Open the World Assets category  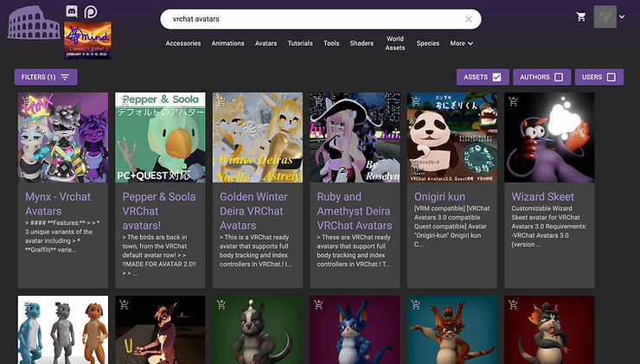(395, 43)
